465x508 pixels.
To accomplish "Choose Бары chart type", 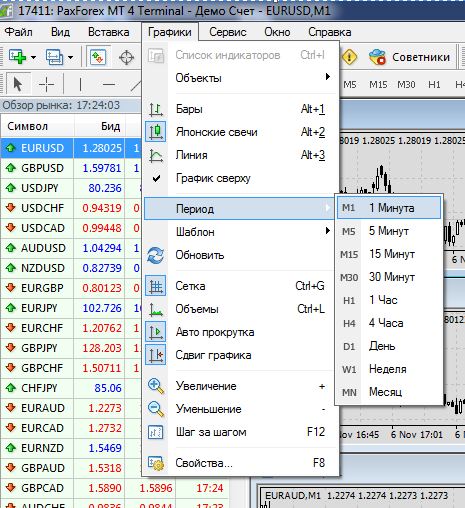I will pyautogui.click(x=240, y=109).
